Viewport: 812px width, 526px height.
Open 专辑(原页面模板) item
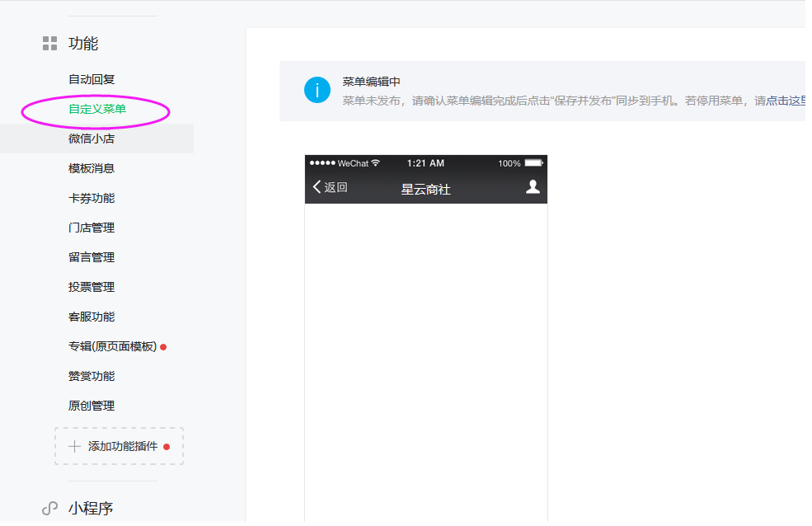pyautogui.click(x=112, y=346)
